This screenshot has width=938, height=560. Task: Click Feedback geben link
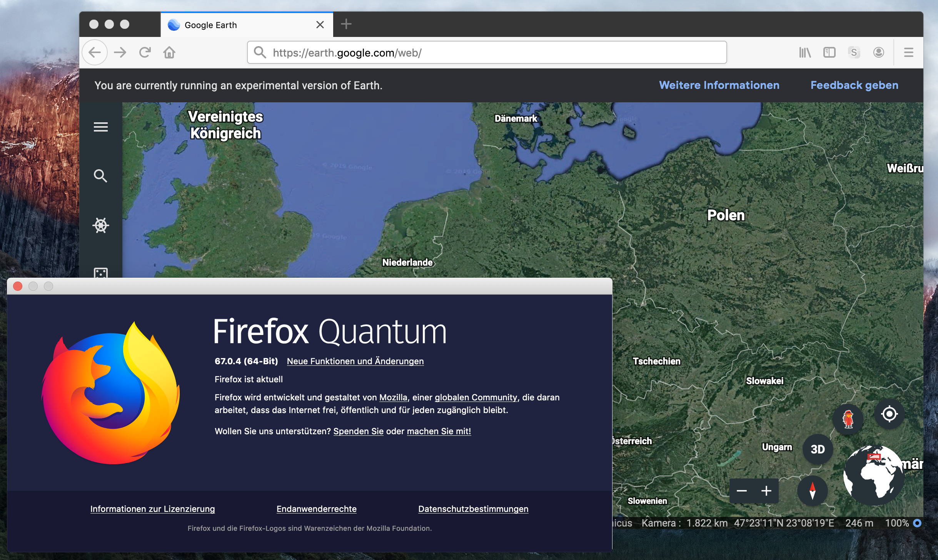click(854, 85)
